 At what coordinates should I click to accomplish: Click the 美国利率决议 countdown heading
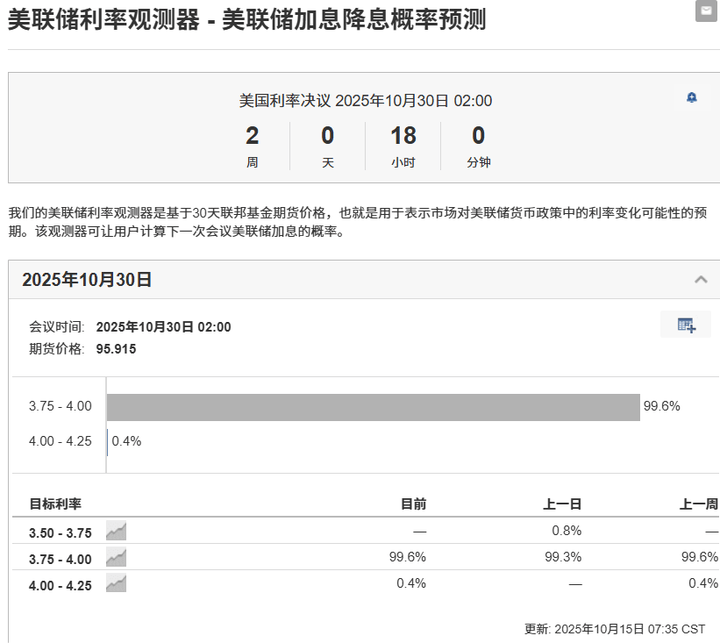365,101
